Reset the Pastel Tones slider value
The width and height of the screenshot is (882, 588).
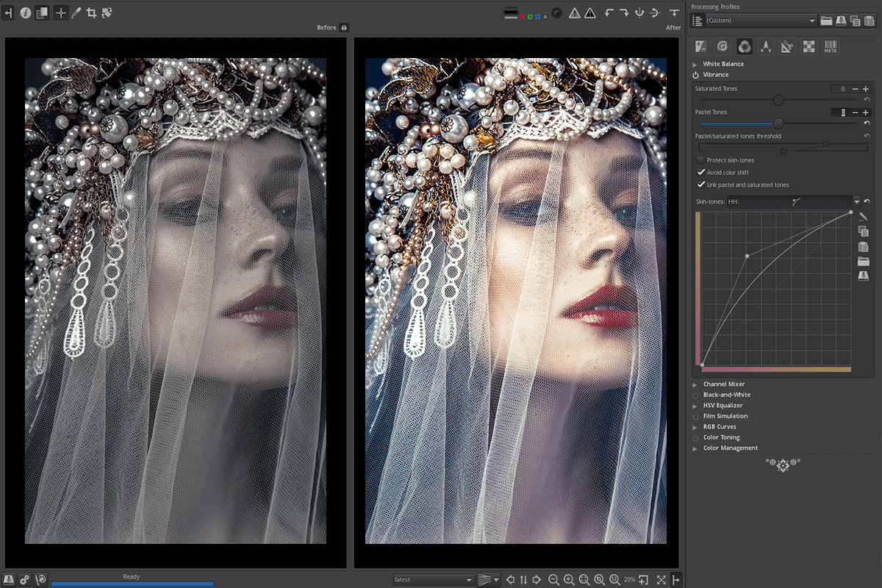867,123
